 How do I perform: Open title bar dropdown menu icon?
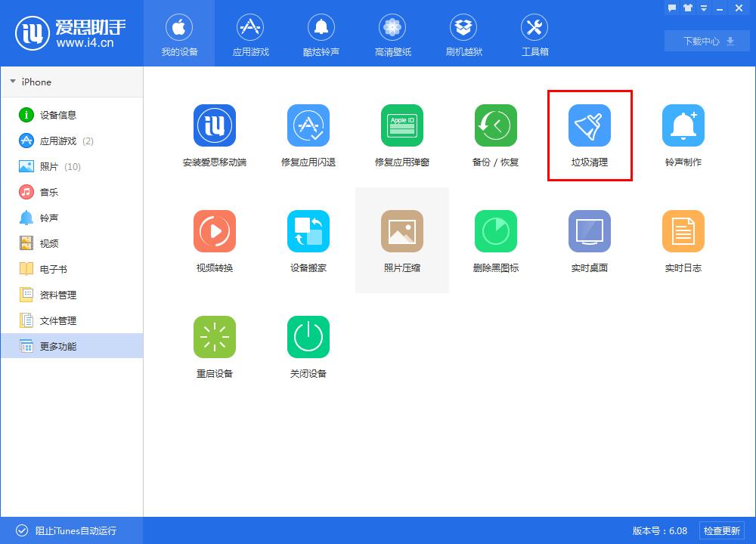click(x=704, y=8)
